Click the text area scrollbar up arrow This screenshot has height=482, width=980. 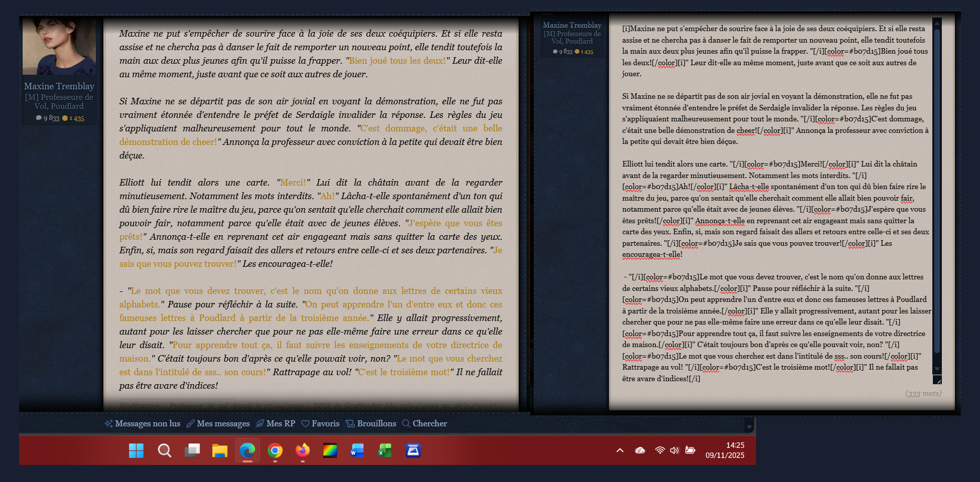pos(936,23)
